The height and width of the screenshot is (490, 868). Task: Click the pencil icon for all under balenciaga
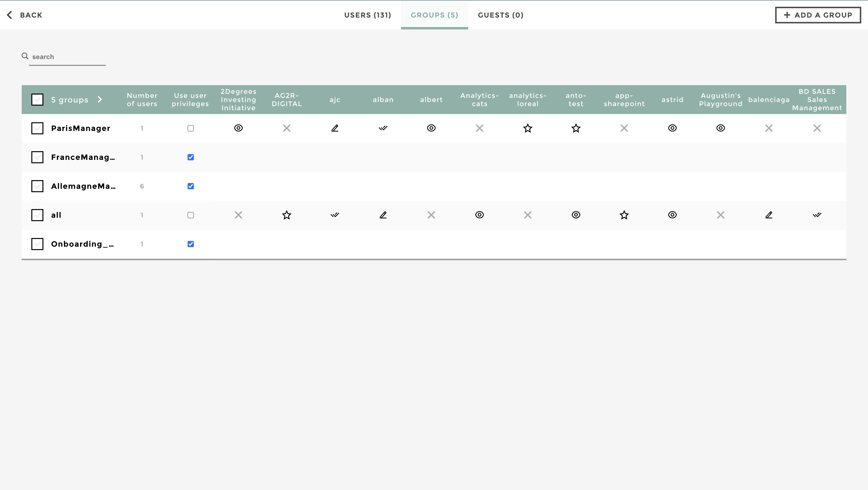pos(769,215)
